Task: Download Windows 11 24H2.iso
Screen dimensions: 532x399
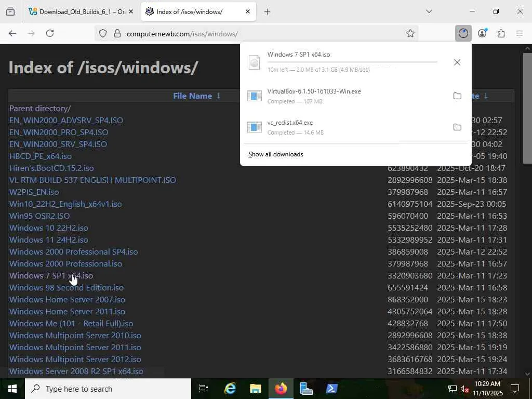Action: click(x=48, y=240)
